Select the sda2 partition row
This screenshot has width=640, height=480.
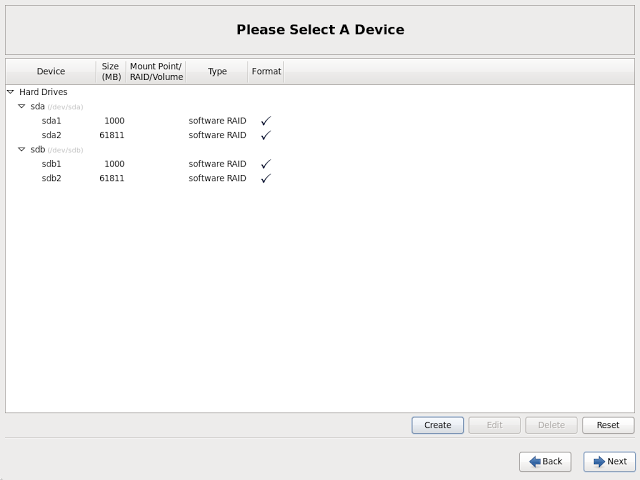point(52,135)
